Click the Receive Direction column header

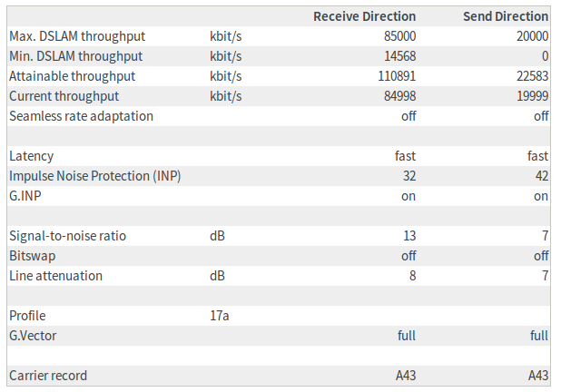(x=364, y=16)
